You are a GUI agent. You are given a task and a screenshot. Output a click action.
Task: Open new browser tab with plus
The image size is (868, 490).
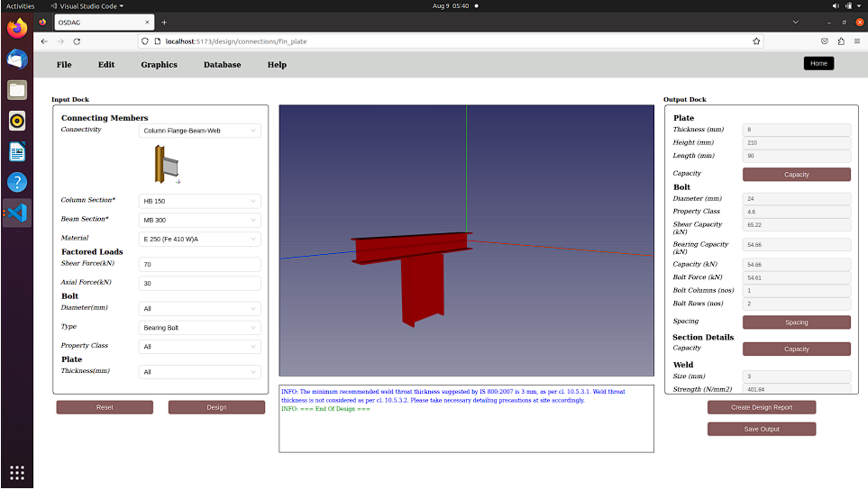coord(164,23)
